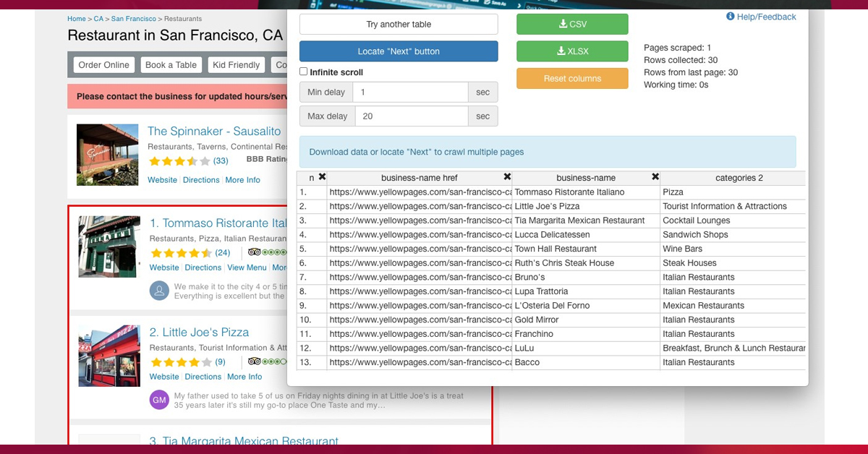Select table cell LuLu
The width and height of the screenshot is (868, 454).
pos(586,348)
